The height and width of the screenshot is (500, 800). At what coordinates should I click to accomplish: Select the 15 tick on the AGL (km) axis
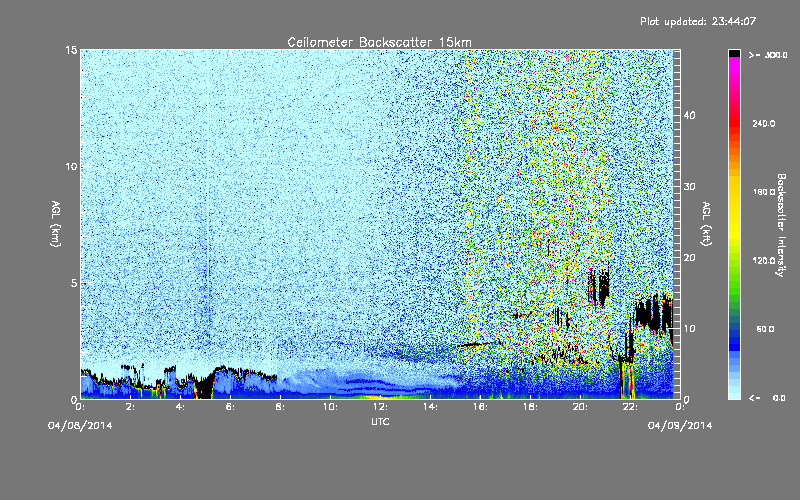pos(71,50)
